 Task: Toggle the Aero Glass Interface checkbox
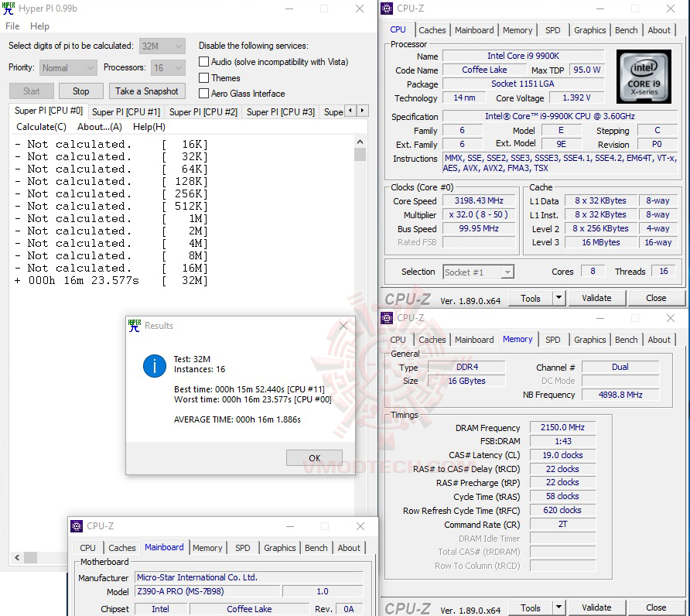pos(203,94)
